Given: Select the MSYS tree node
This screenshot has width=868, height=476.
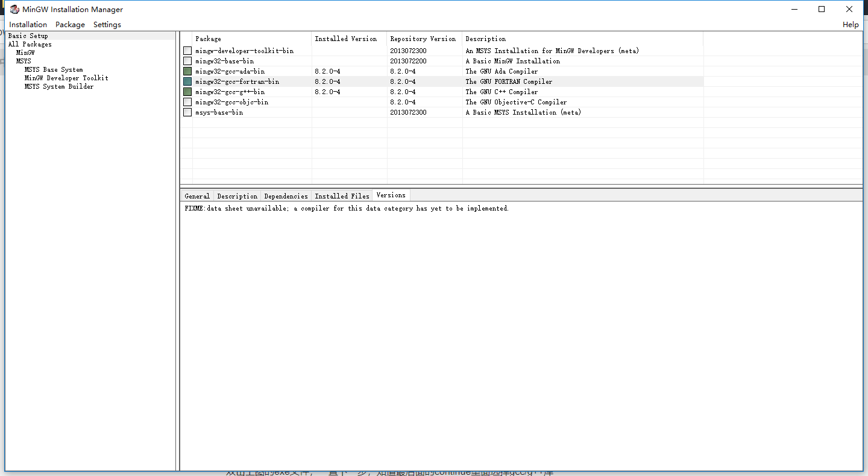Looking at the screenshot, I should (24, 61).
